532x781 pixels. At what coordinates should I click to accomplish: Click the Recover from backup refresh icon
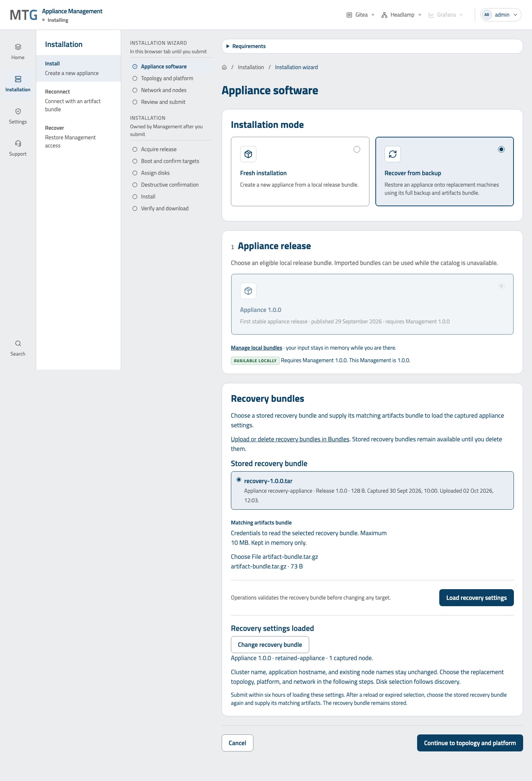click(x=393, y=154)
